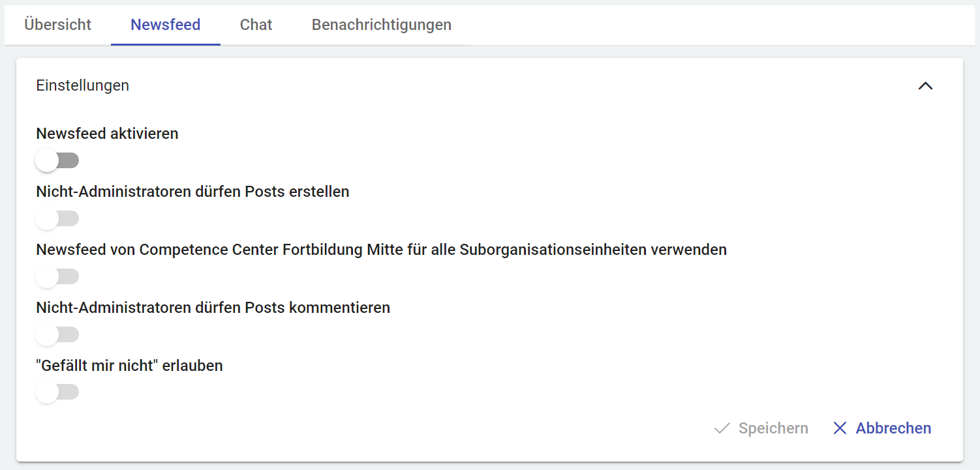Click the Abbrechen button
Viewport: 980px width, 470px height.
pos(893,428)
